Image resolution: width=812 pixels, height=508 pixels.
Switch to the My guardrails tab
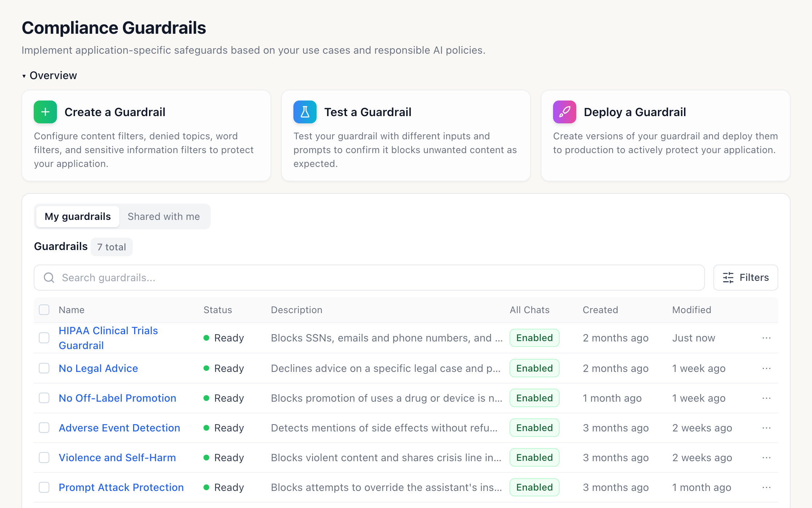[78, 217]
